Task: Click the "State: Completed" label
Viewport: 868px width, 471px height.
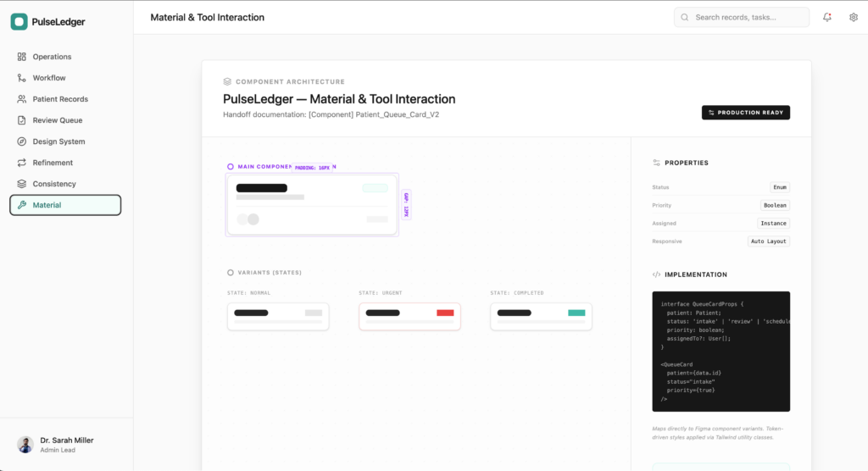Action: tap(517, 293)
